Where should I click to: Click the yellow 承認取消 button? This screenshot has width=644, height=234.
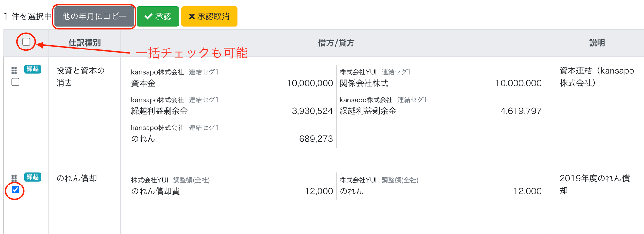coord(209,17)
